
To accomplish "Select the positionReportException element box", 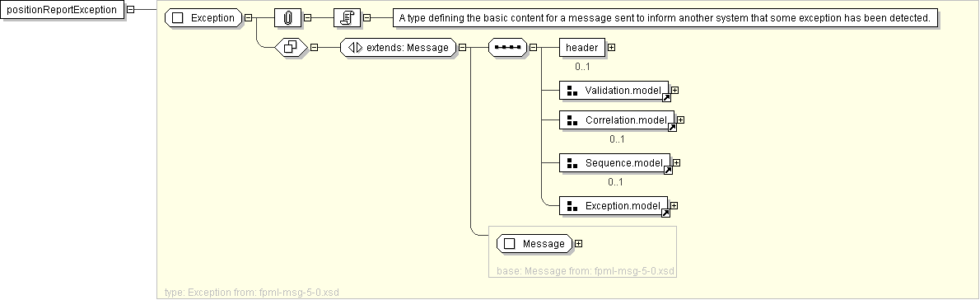I will click(62, 10).
